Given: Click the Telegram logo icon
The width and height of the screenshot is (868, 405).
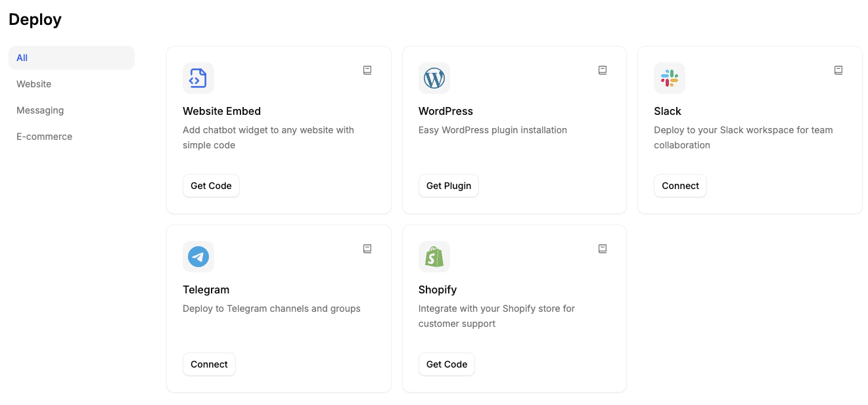Looking at the screenshot, I should 198,257.
